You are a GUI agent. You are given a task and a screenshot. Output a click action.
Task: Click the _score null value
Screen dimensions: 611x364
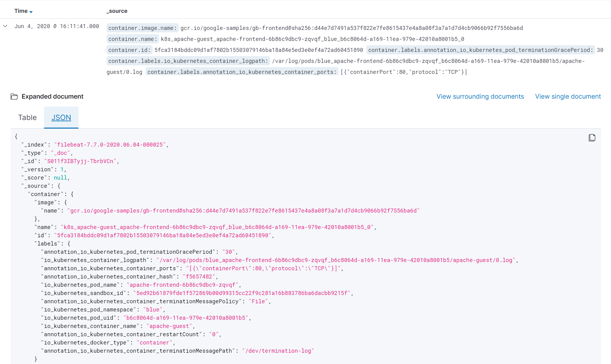[60, 178]
